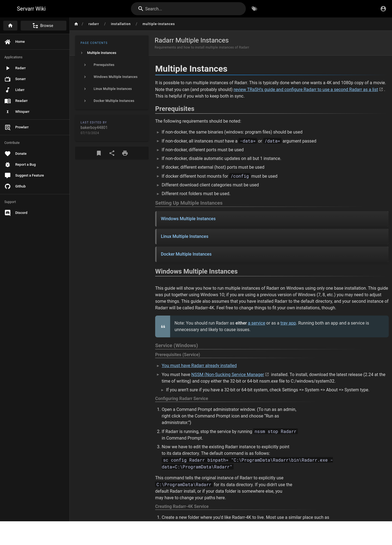Click the '/config' inline code text
This screenshot has height=545, width=392.
pyautogui.click(x=240, y=176)
